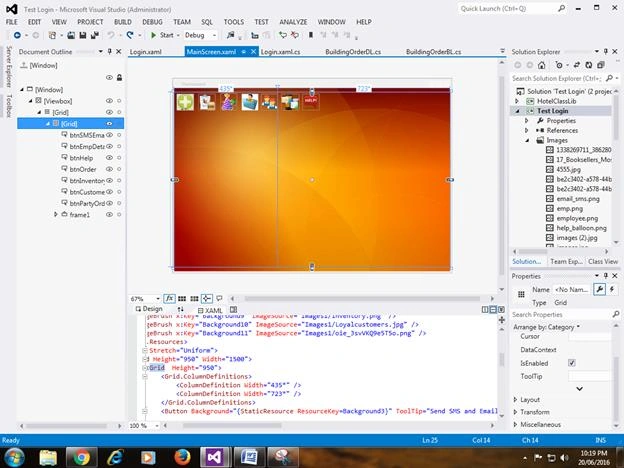624x468 pixels.
Task: Click the redo arrow in the toolbar
Action: [130, 35]
